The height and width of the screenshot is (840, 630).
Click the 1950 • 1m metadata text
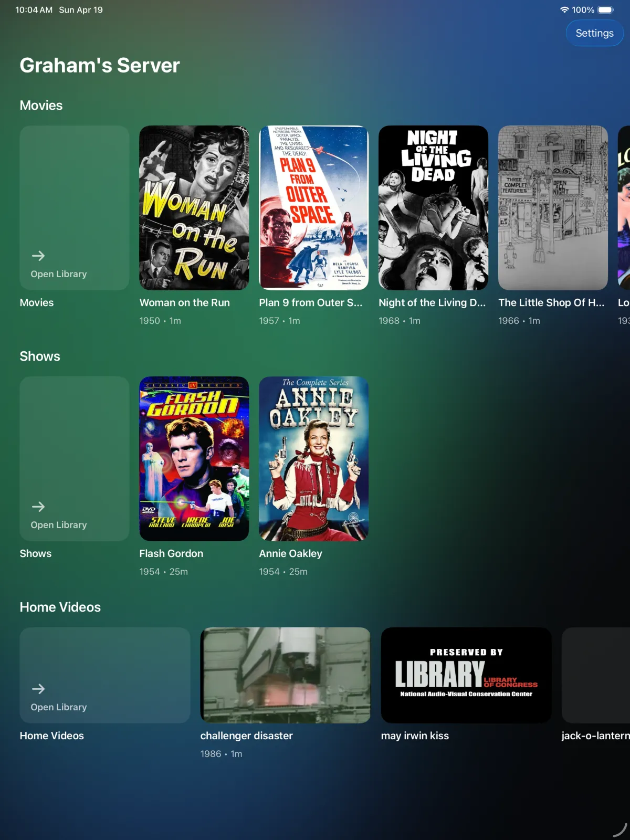pyautogui.click(x=160, y=321)
